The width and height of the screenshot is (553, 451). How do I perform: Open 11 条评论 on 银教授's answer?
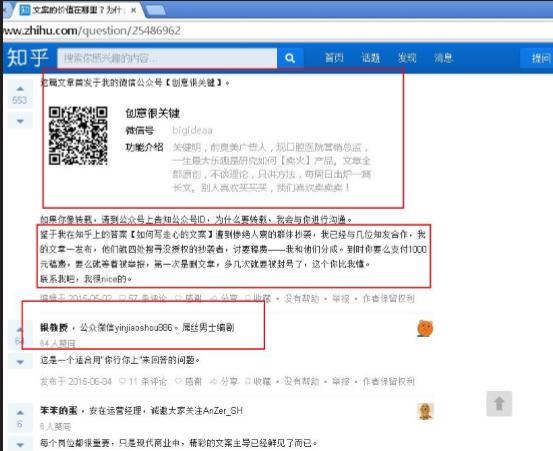(x=143, y=381)
